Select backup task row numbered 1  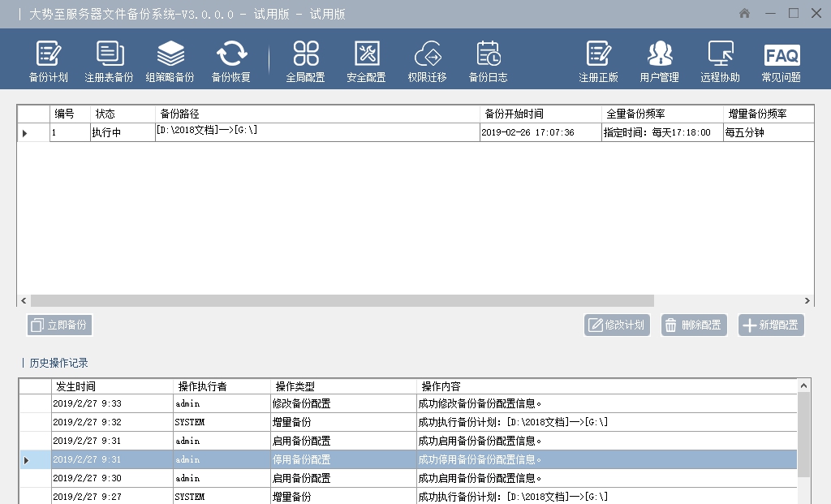click(243, 130)
